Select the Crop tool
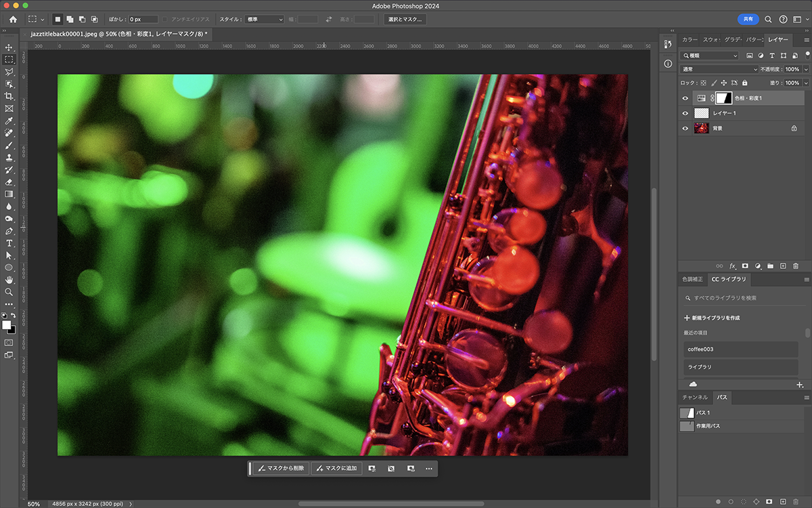This screenshot has width=812, height=508. click(9, 96)
